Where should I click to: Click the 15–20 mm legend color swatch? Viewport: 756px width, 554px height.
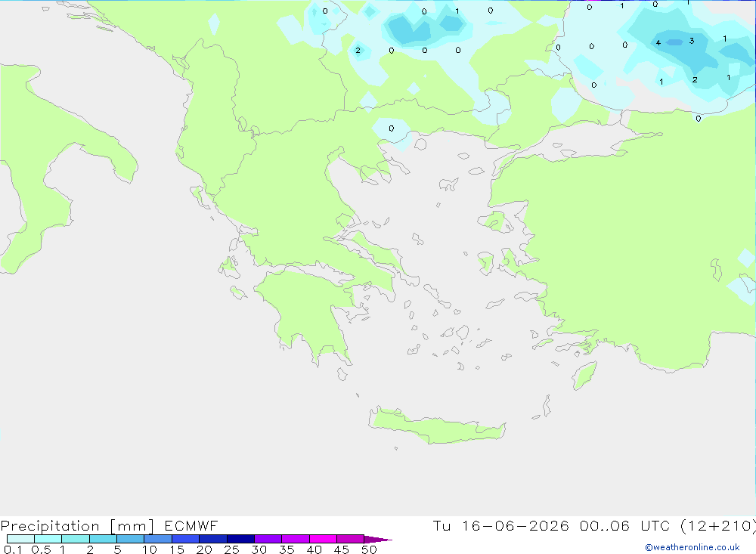(x=186, y=539)
